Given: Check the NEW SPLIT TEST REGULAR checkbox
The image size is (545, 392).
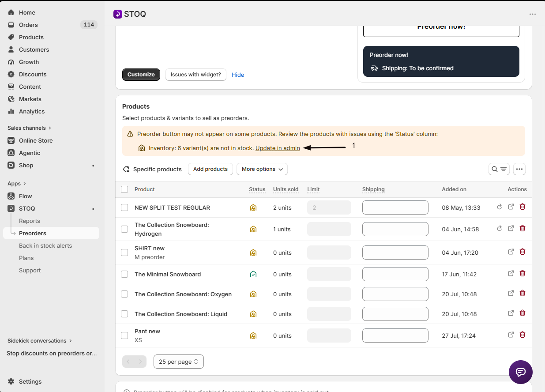Looking at the screenshot, I should [124, 207].
